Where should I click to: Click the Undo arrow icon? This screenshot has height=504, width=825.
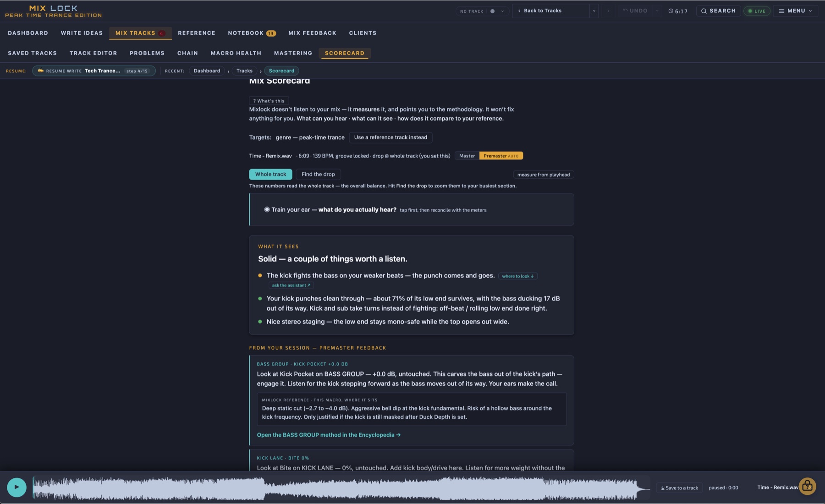(x=625, y=11)
